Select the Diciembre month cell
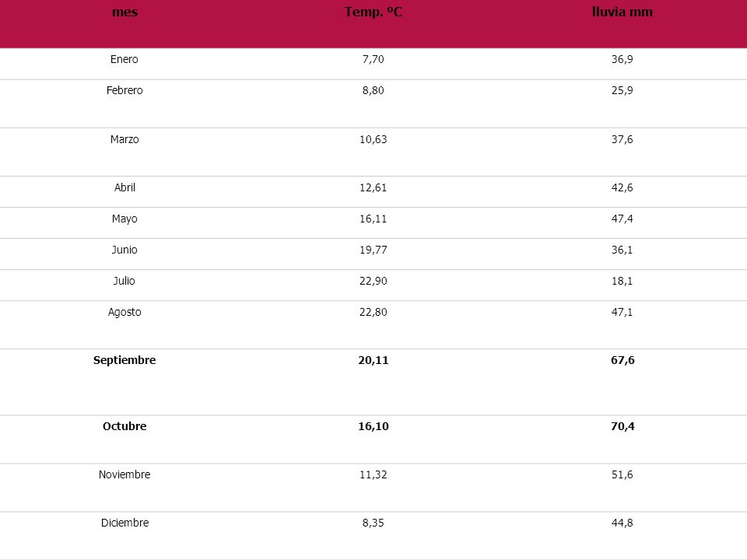This screenshot has width=747, height=560. coord(124,523)
